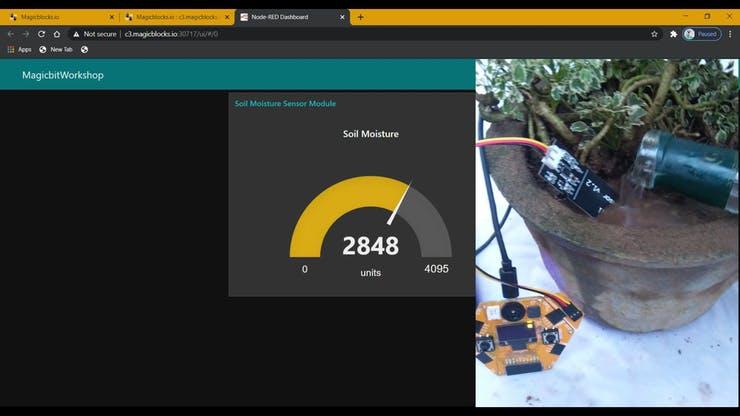Click the browser forward arrow
Viewport: 740px width, 416px height.
pos(26,33)
